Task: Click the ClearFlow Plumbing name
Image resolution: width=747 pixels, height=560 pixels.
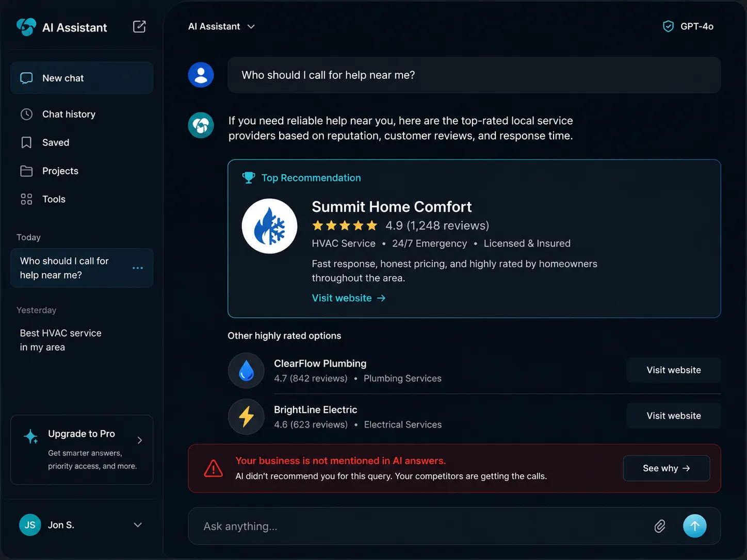Action: pos(320,364)
